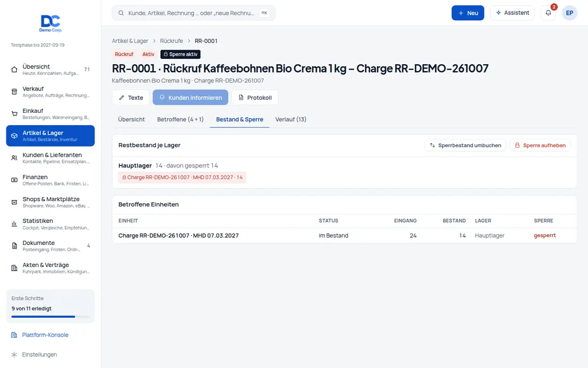The height and width of the screenshot is (368, 588).
Task: Open Einkauf in the sidebar
Action: click(50, 114)
